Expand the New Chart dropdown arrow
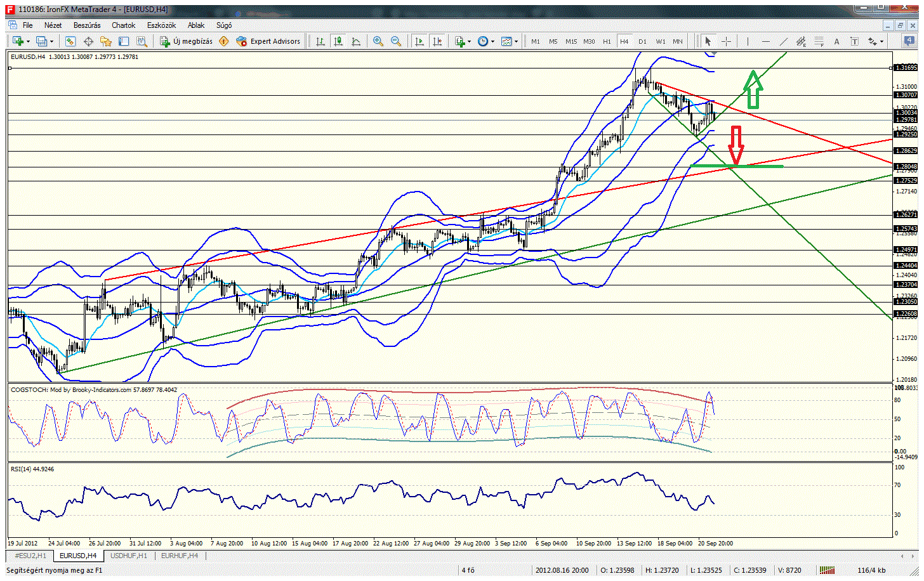Viewport: 924px width, 581px height. tap(26, 41)
